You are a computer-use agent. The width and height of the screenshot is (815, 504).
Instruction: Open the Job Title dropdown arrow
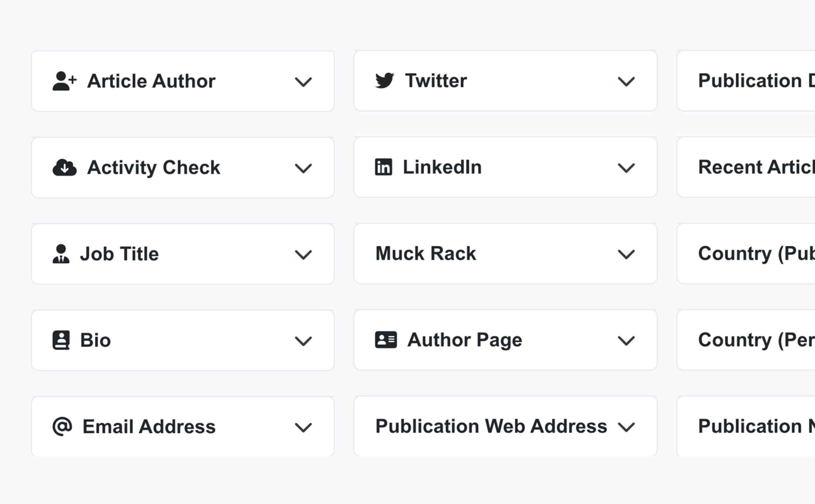[303, 255]
